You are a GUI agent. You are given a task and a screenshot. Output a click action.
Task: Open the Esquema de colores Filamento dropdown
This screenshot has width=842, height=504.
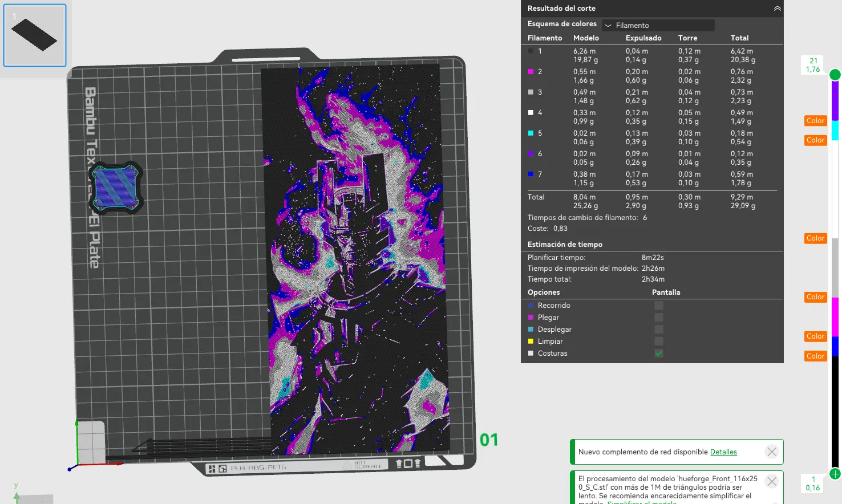pos(658,25)
